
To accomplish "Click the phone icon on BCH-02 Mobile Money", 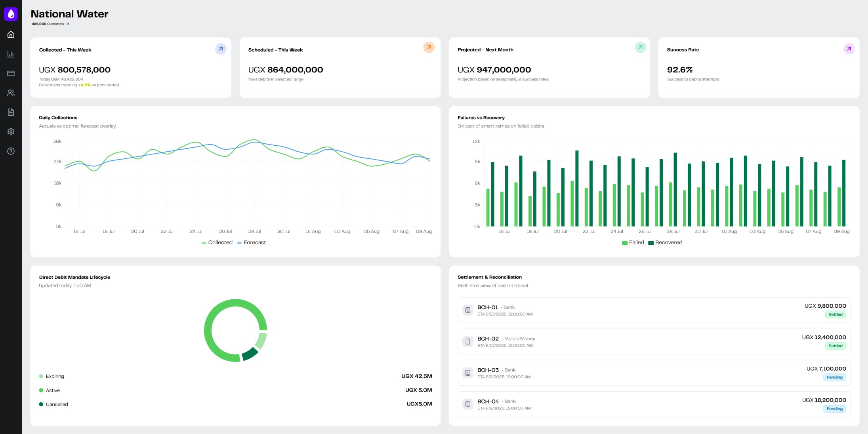I will point(468,341).
